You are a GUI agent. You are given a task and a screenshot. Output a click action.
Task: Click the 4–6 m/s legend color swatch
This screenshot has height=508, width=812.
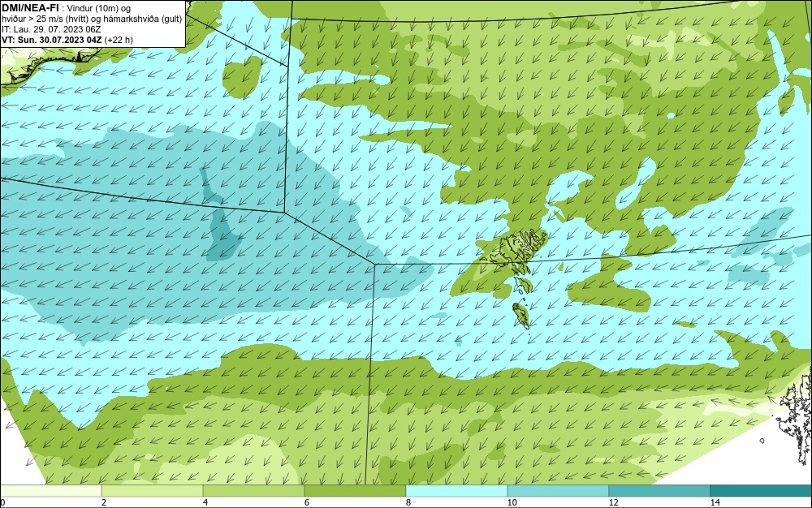(253, 490)
